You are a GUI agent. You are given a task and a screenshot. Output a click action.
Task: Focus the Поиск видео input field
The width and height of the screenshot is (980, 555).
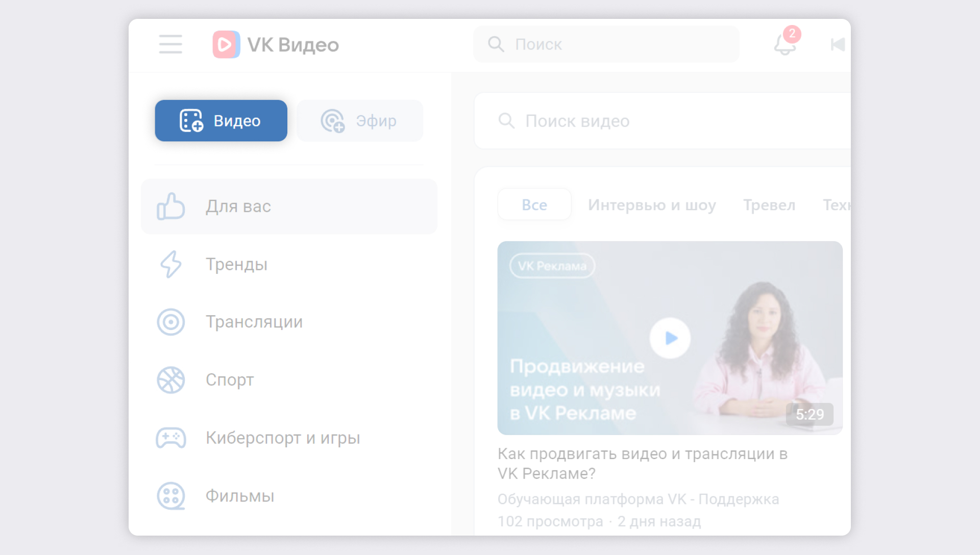[x=662, y=121]
